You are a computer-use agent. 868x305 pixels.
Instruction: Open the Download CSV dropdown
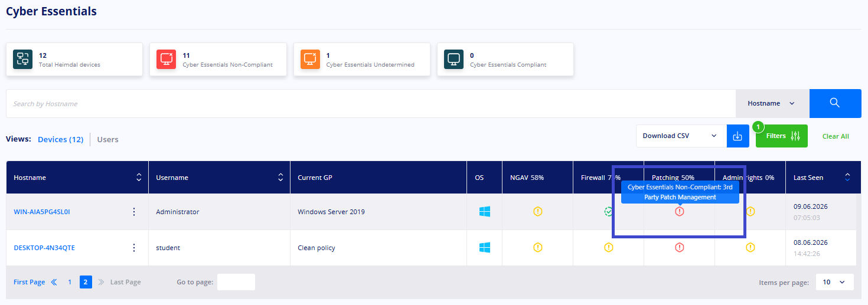click(680, 136)
